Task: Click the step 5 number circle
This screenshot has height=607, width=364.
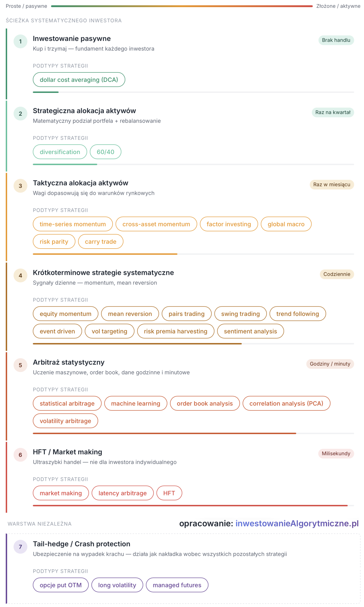Action: (20, 365)
